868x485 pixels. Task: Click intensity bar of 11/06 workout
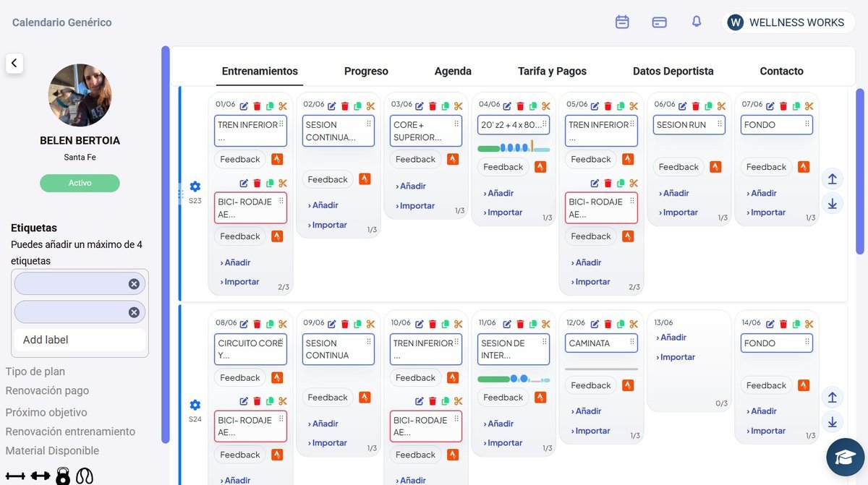click(x=514, y=379)
